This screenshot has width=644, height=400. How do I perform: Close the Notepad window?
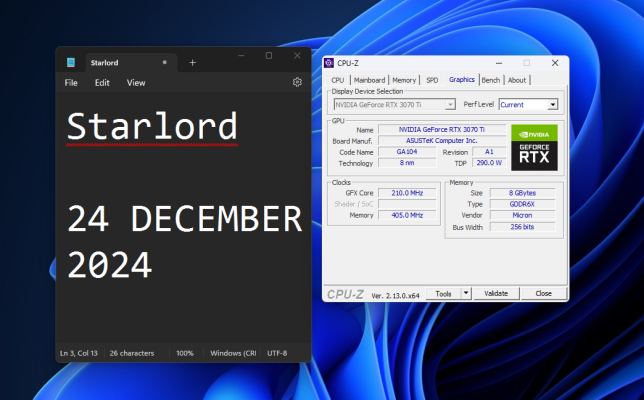(297, 55)
